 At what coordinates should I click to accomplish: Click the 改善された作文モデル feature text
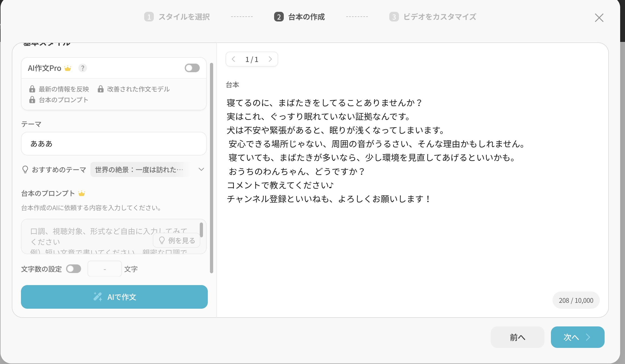(139, 89)
